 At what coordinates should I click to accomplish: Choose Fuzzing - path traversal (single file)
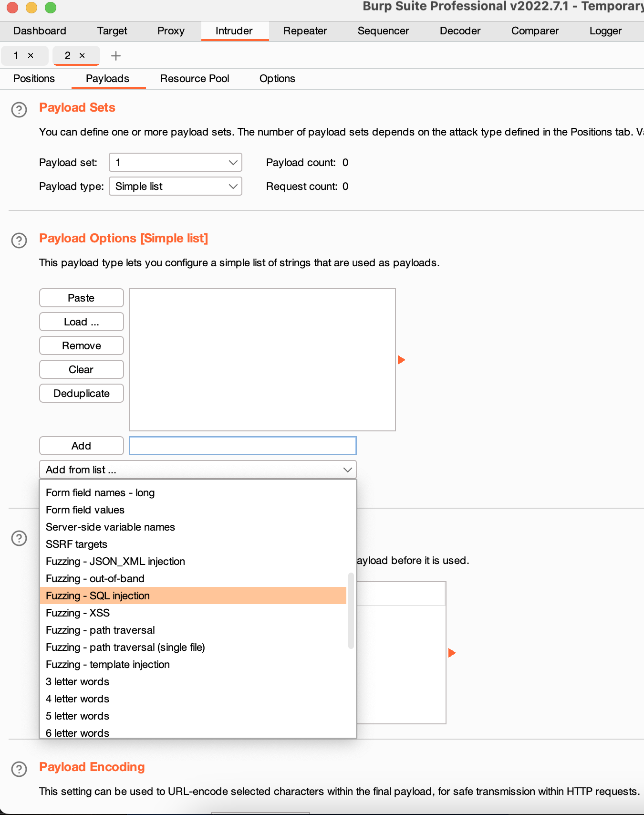pos(194,647)
